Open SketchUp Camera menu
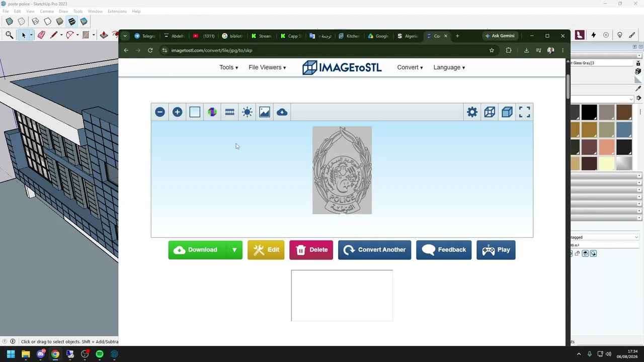644x362 pixels. pyautogui.click(x=47, y=11)
